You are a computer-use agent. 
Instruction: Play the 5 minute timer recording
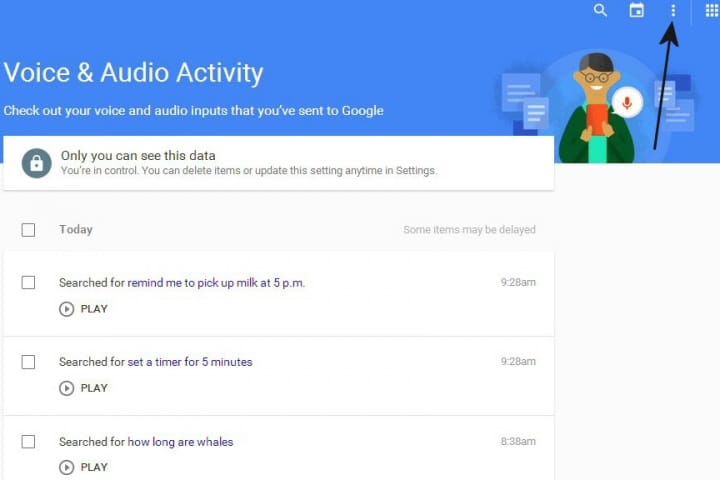point(84,388)
